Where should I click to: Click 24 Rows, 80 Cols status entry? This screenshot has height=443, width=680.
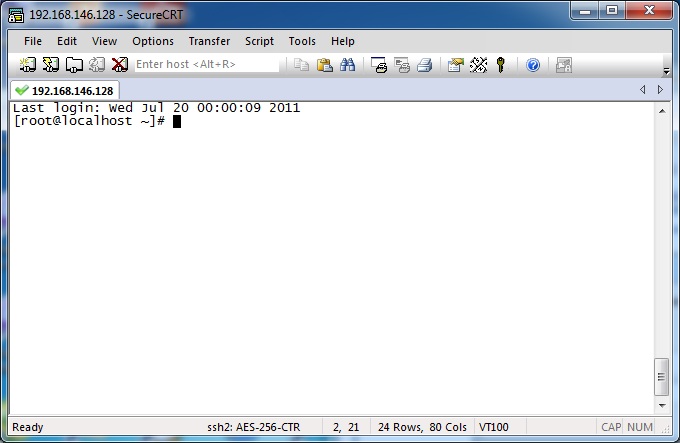tap(422, 427)
